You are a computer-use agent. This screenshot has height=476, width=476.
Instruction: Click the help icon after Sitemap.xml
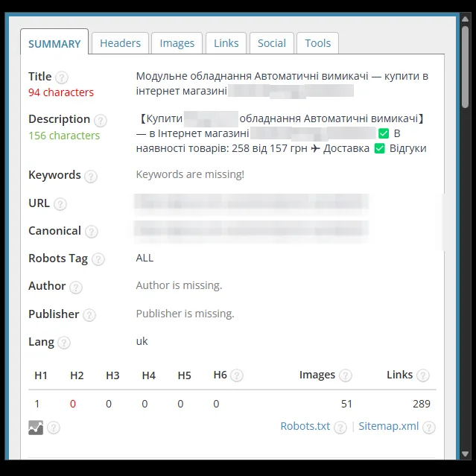pyautogui.click(x=429, y=428)
